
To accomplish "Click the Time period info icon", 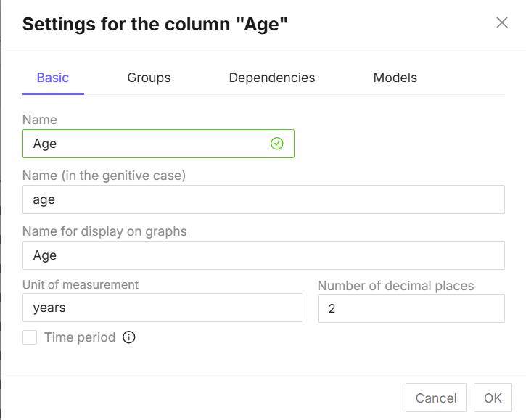I will point(129,337).
